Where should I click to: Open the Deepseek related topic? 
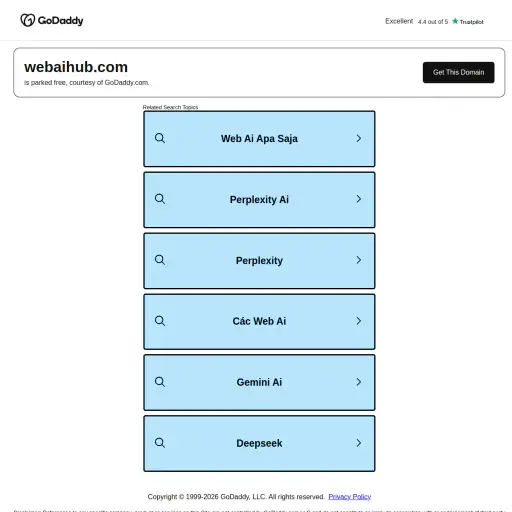[259, 444]
